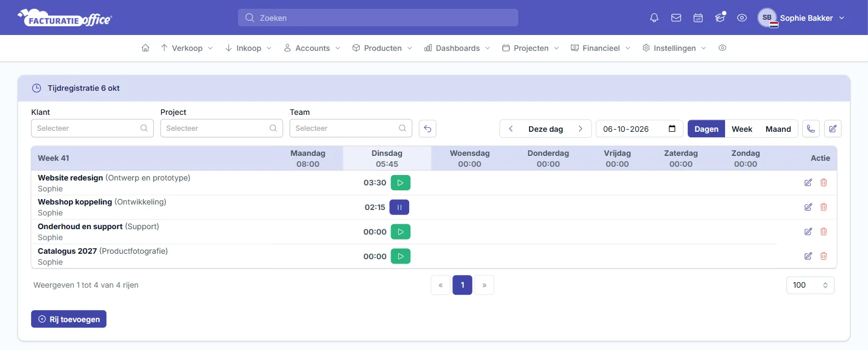Open the Producten menu
The image size is (868, 350).
[x=382, y=48]
